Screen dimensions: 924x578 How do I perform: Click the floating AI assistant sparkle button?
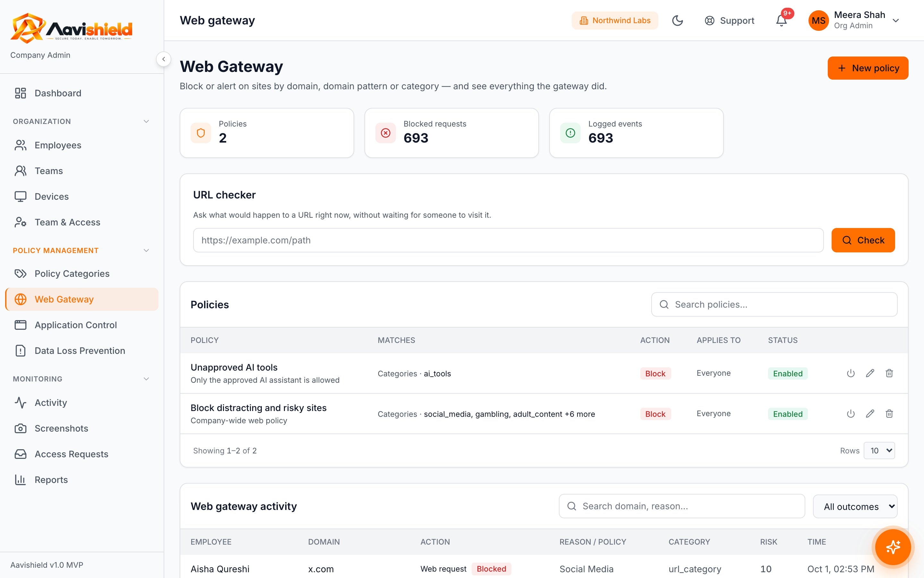pos(893,547)
